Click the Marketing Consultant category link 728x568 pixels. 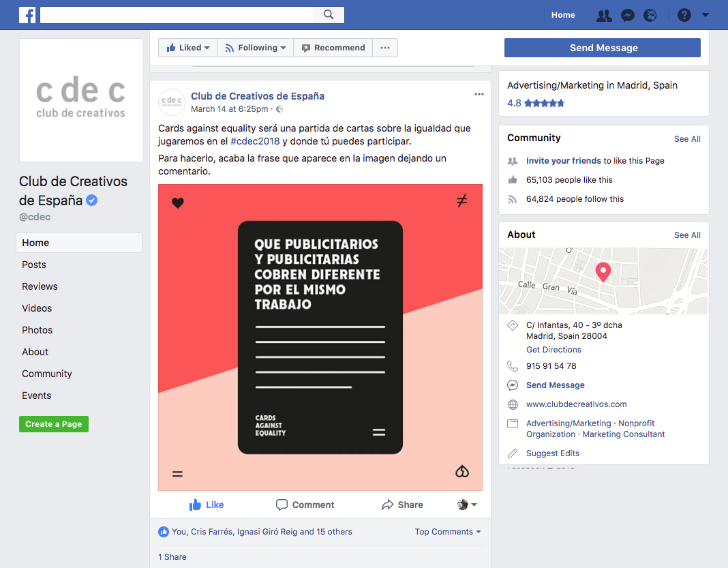point(624,434)
